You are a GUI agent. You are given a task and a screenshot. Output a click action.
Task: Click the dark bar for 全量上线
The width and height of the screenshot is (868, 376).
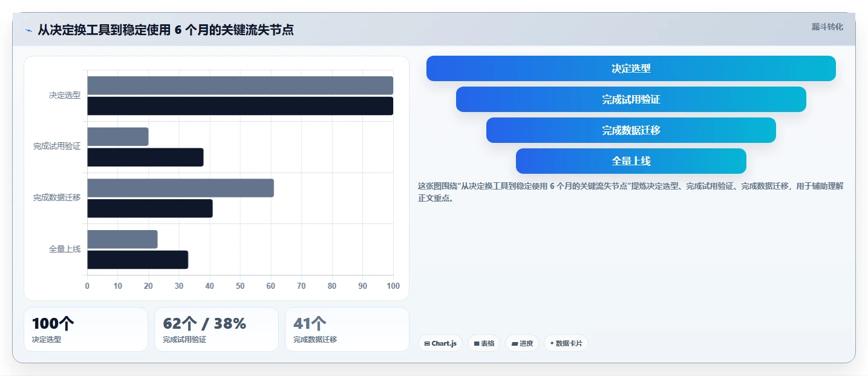click(137, 260)
